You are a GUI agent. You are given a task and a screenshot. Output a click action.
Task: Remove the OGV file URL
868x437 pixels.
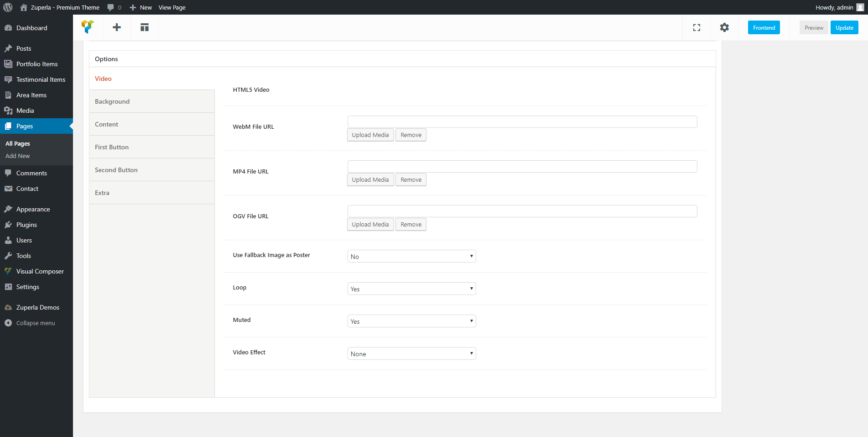(411, 225)
